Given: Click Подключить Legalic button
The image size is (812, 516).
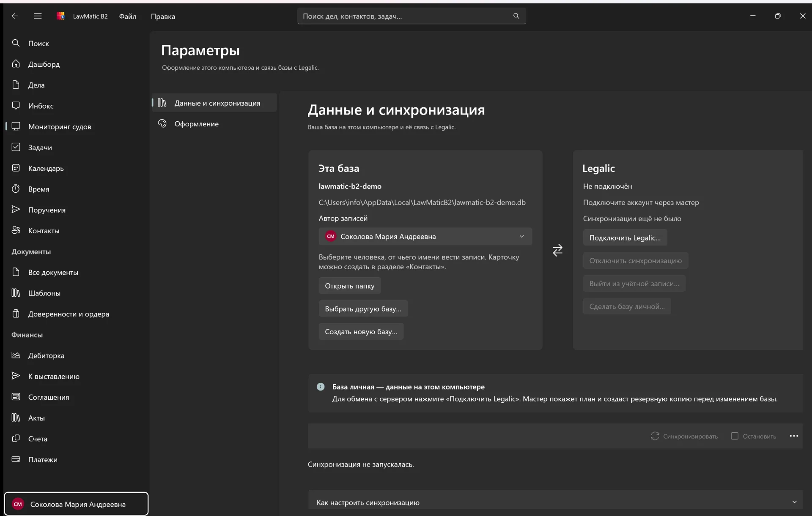Looking at the screenshot, I should [x=625, y=238].
